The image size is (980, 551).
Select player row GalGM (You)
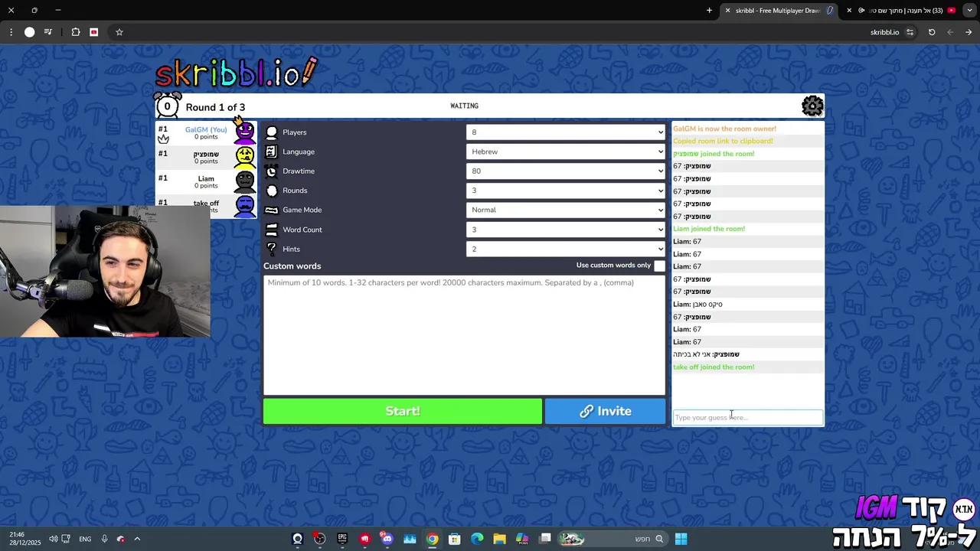[206, 132]
